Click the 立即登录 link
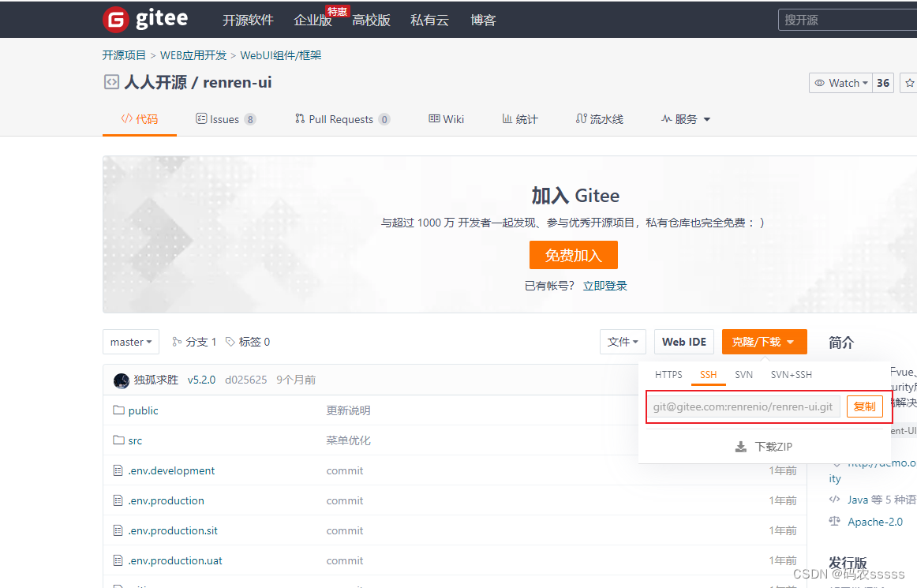 pyautogui.click(x=604, y=286)
